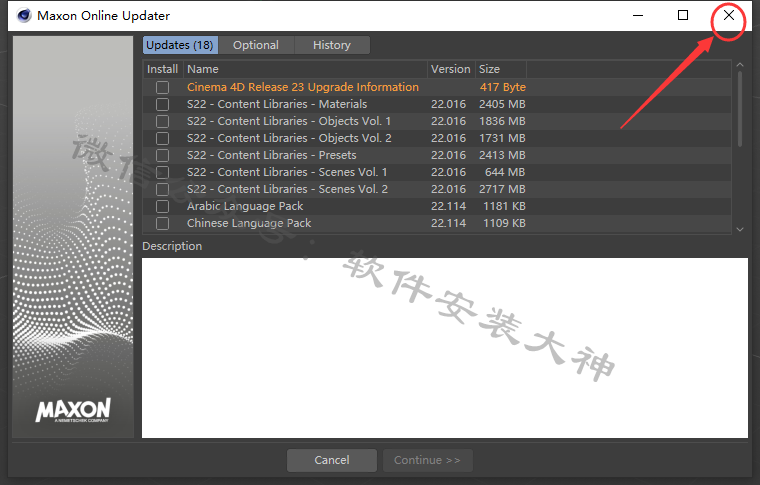Enable install for Objects Vol. 1
Viewport: 760px width, 485px height.
pos(162,121)
